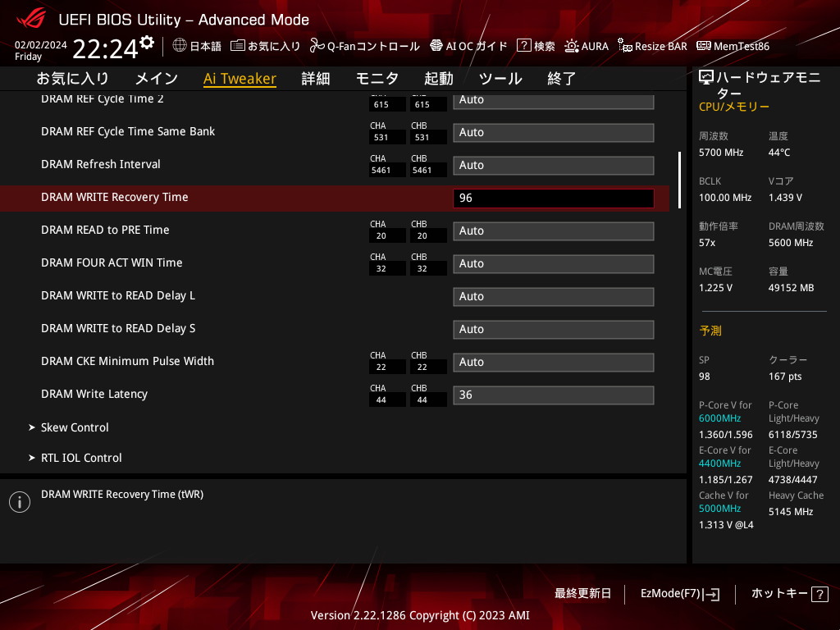Screen dimensions: 840x630
Task: Click the 6000MHz P-Core value
Action: pos(719,418)
